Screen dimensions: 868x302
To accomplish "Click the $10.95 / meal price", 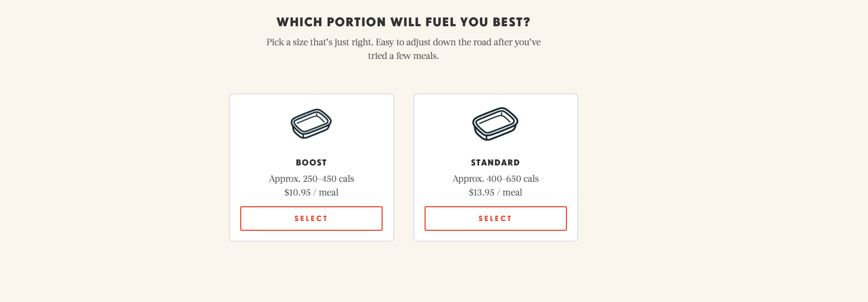I will pyautogui.click(x=311, y=192).
